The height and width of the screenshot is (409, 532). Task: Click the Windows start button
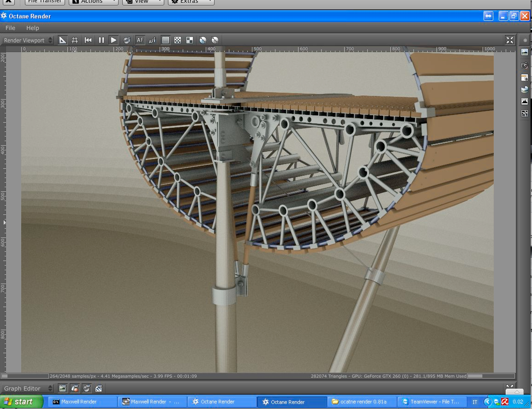22,402
